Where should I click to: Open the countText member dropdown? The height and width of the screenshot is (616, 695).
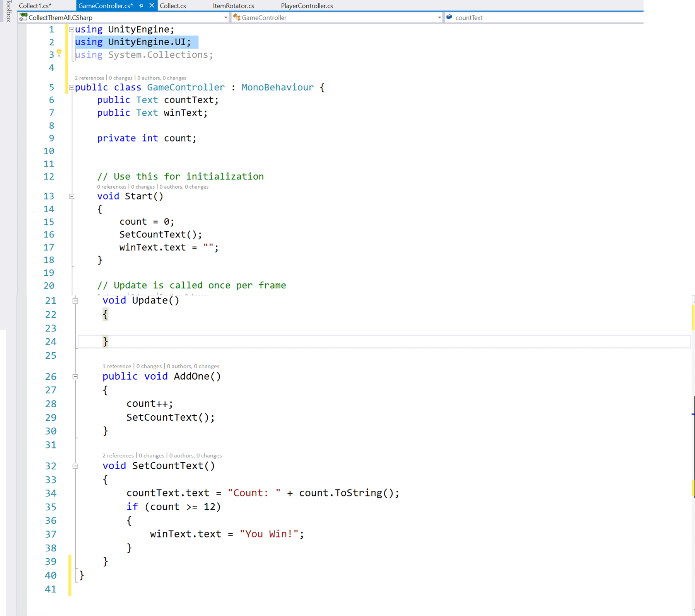click(x=544, y=17)
